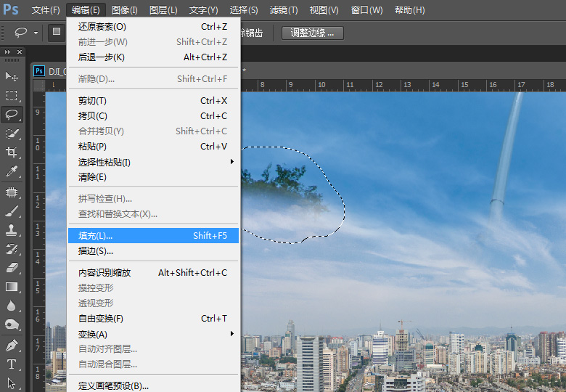This screenshot has width=566, height=392.
Task: Click the 调整边缘 button
Action: coord(312,33)
